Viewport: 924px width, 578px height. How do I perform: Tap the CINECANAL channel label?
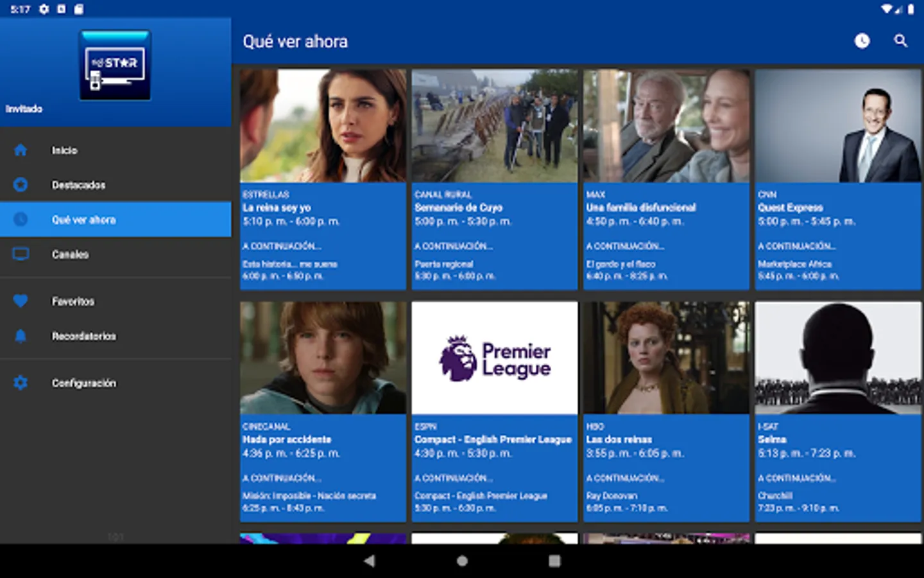click(x=266, y=426)
